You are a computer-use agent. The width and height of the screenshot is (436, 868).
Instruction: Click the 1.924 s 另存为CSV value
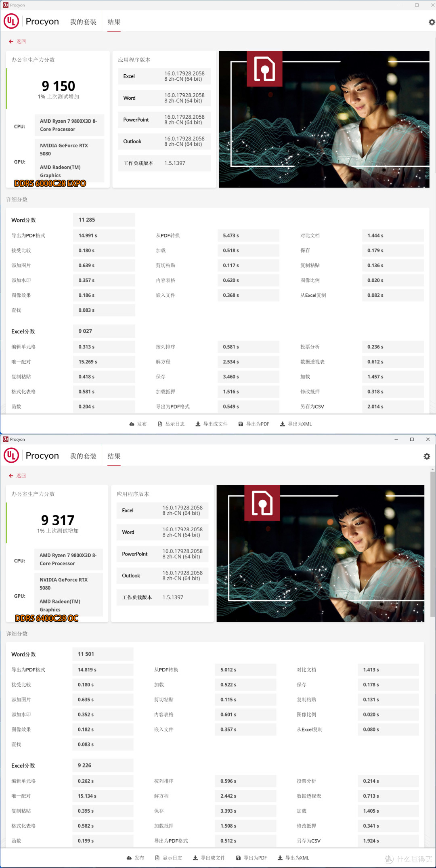(388, 841)
